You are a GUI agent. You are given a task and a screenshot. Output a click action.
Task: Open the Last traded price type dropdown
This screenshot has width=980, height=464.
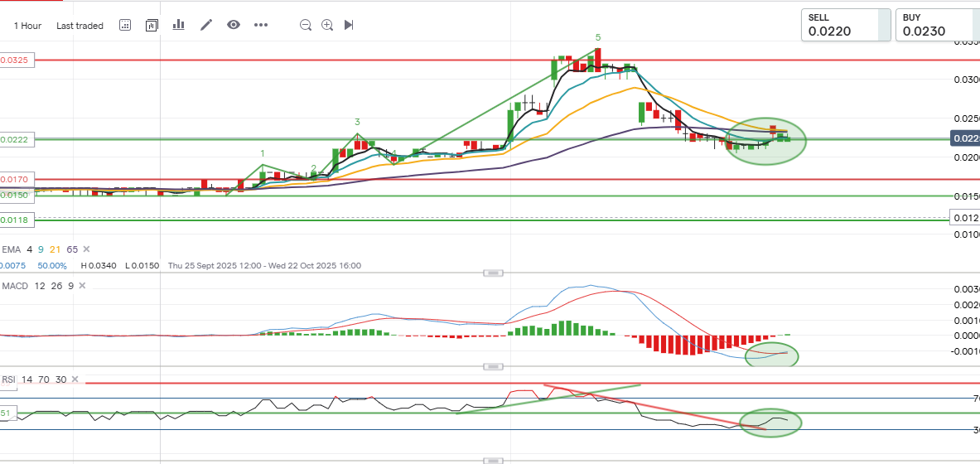point(80,26)
